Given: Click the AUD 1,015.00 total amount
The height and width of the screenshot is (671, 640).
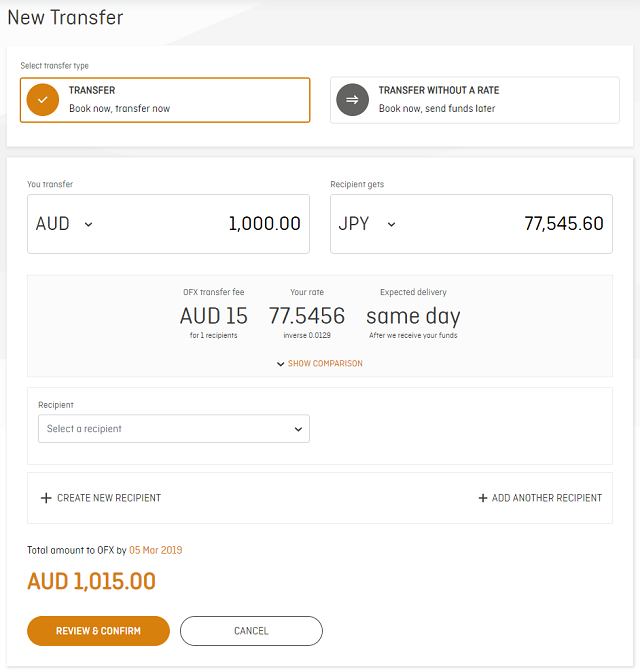Looking at the screenshot, I should [x=91, y=582].
